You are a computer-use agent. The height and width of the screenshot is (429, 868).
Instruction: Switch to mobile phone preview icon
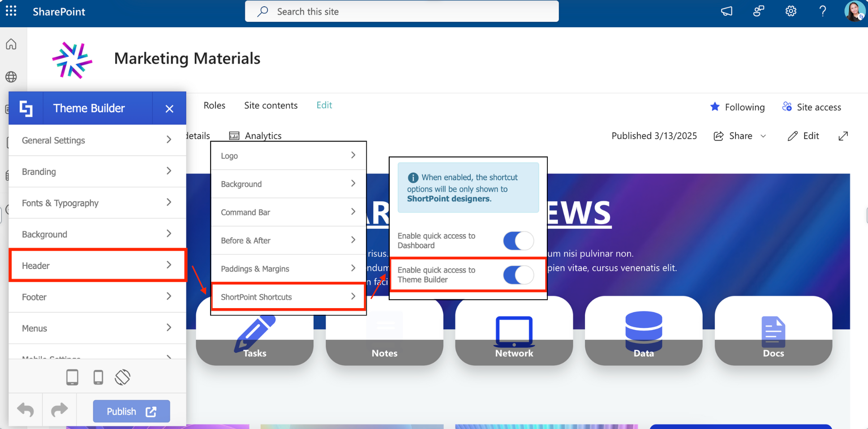point(98,377)
